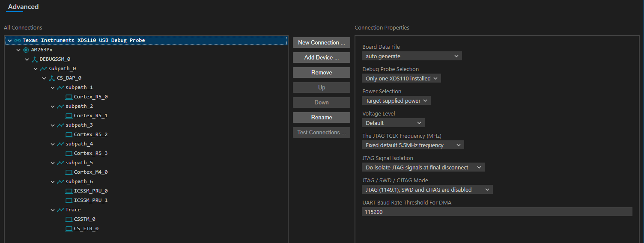Click the link icon beside XDS110 Debug Probe
The image size is (644, 243).
click(x=18, y=41)
